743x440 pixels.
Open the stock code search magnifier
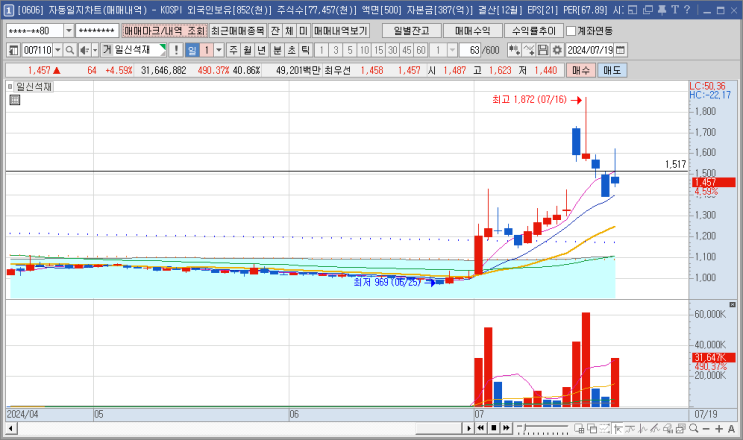(70, 50)
